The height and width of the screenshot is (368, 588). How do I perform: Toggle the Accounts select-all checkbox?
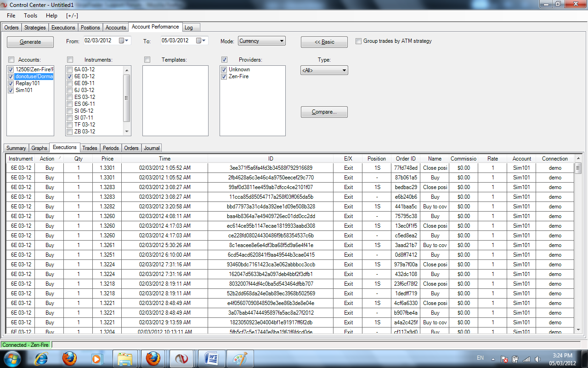coord(11,60)
